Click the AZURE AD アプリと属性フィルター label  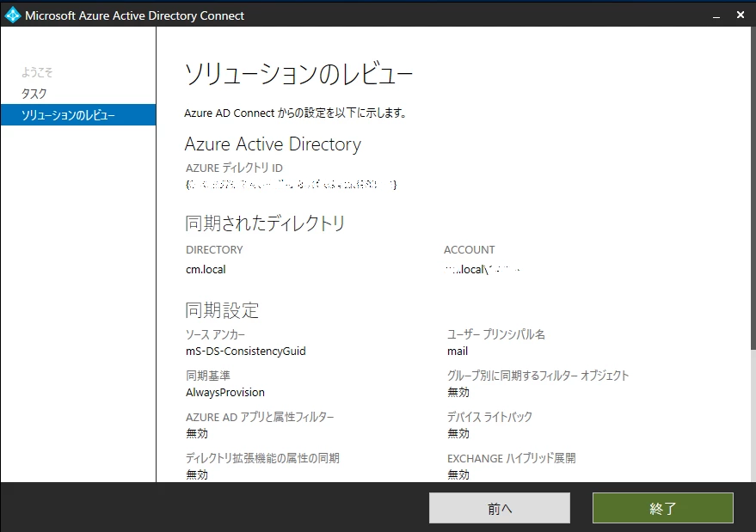tap(260, 417)
